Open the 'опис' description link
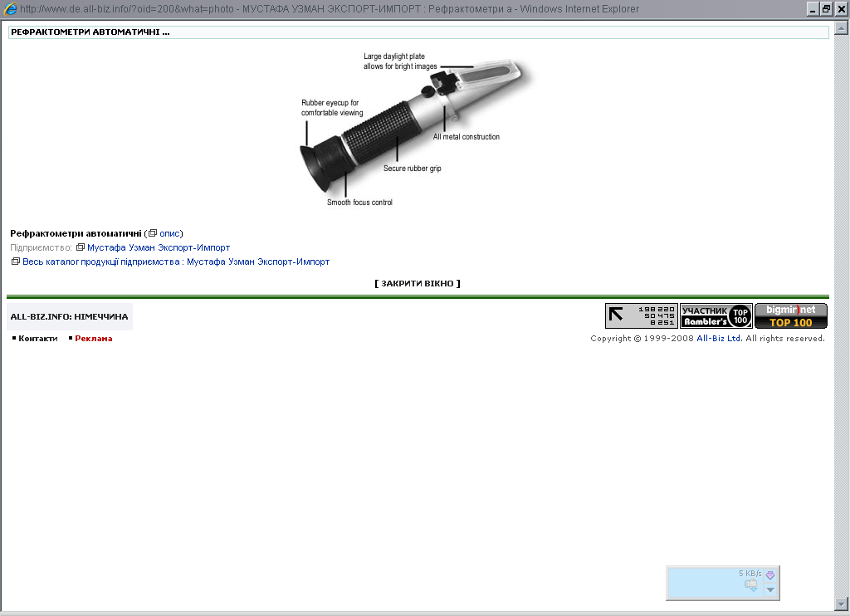 [x=169, y=234]
